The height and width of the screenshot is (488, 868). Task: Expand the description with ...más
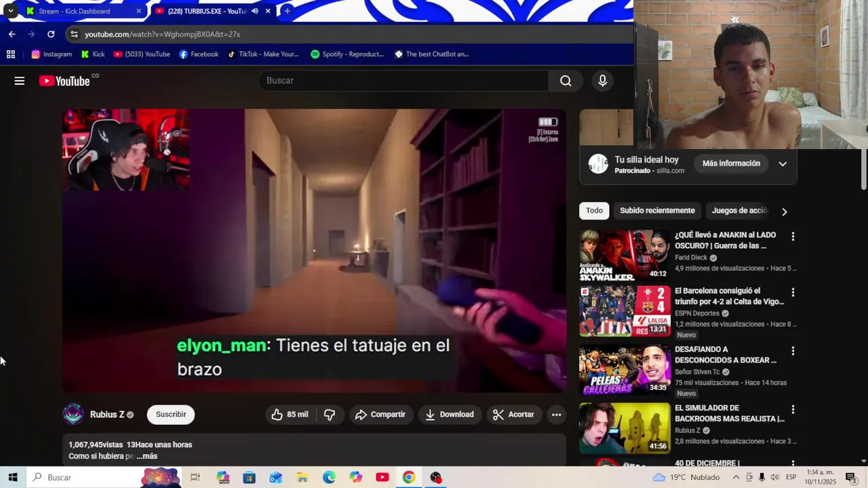click(146, 456)
